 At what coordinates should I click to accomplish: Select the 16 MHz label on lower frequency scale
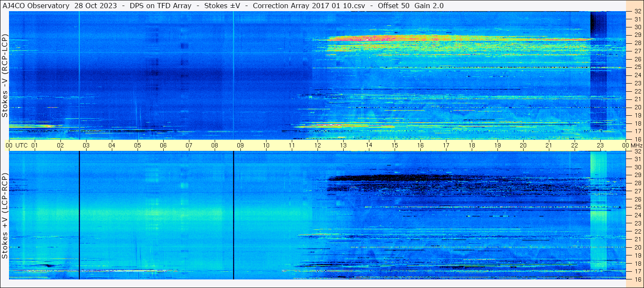[x=638, y=279]
